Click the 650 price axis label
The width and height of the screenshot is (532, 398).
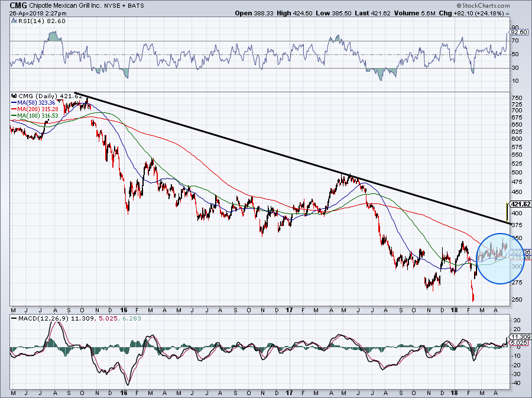(517, 124)
